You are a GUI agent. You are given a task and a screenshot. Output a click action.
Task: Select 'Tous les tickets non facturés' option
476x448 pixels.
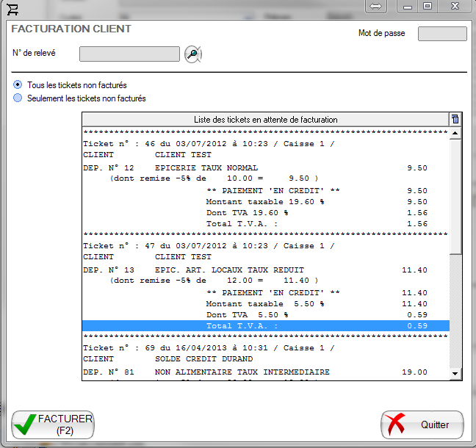[18, 85]
